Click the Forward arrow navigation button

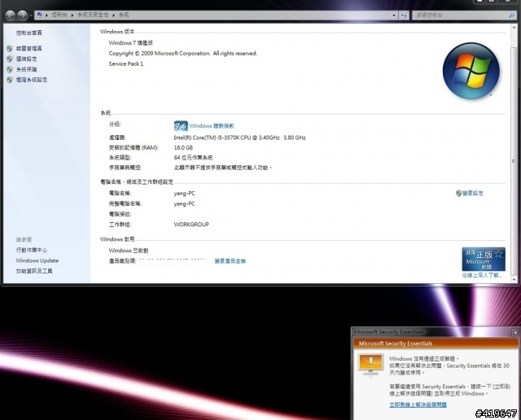(22, 15)
